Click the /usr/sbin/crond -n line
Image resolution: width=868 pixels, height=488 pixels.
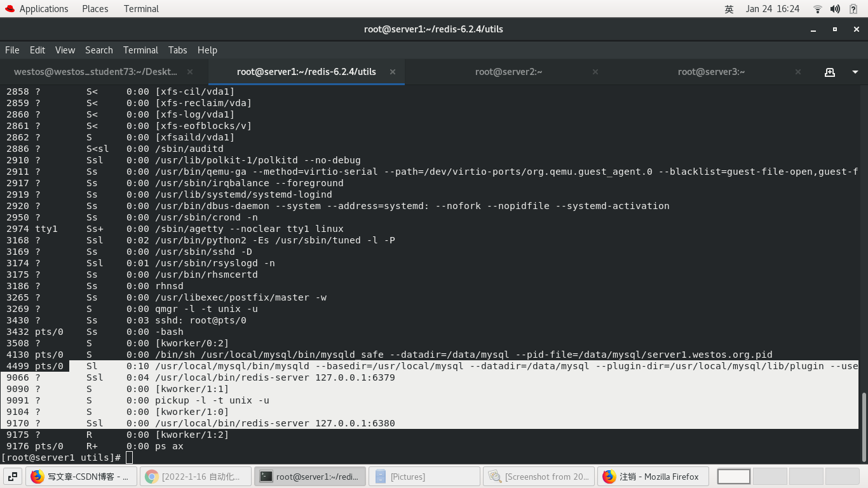132,217
